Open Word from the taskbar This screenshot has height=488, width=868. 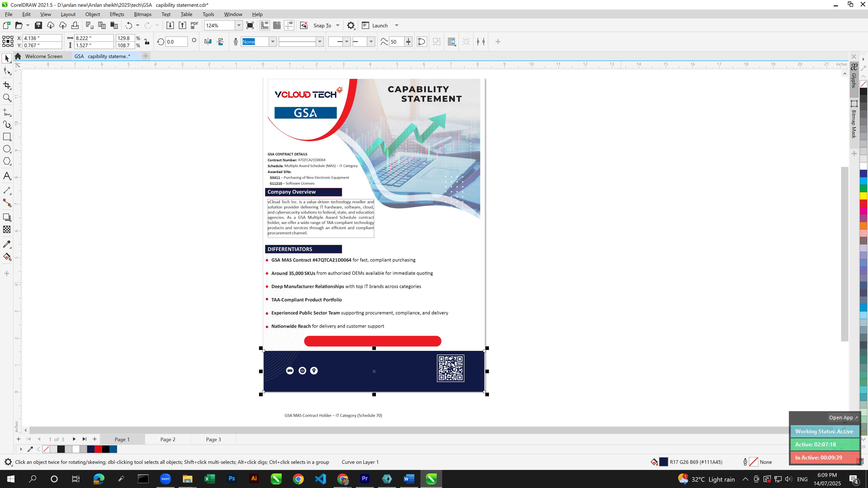409,479
